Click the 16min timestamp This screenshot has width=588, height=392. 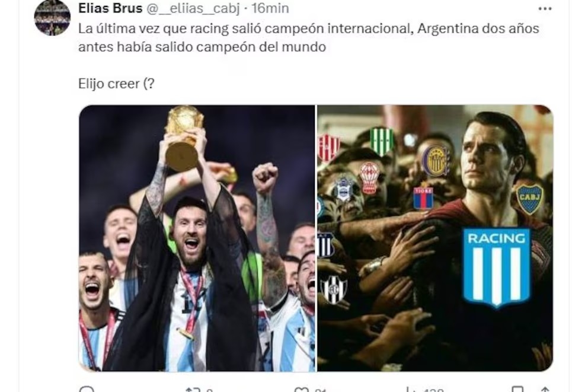(x=270, y=8)
